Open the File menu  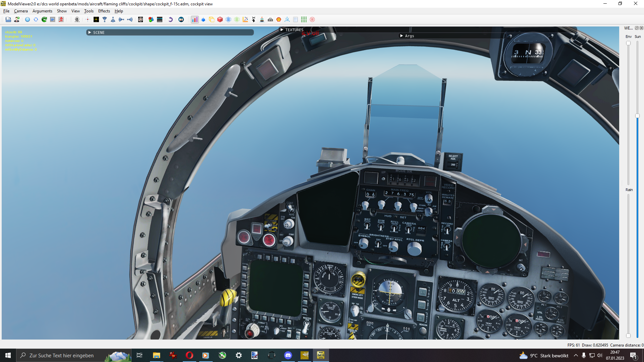point(6,11)
